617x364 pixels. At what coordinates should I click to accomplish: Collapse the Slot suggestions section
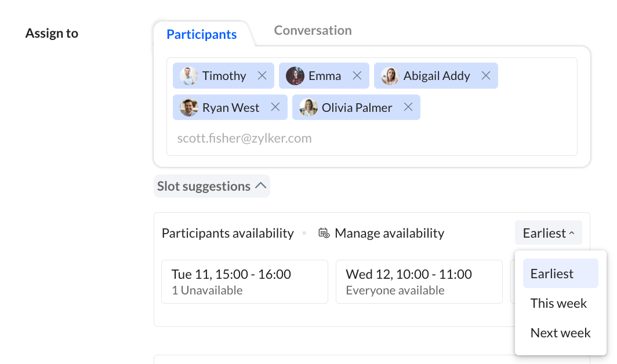tap(212, 186)
